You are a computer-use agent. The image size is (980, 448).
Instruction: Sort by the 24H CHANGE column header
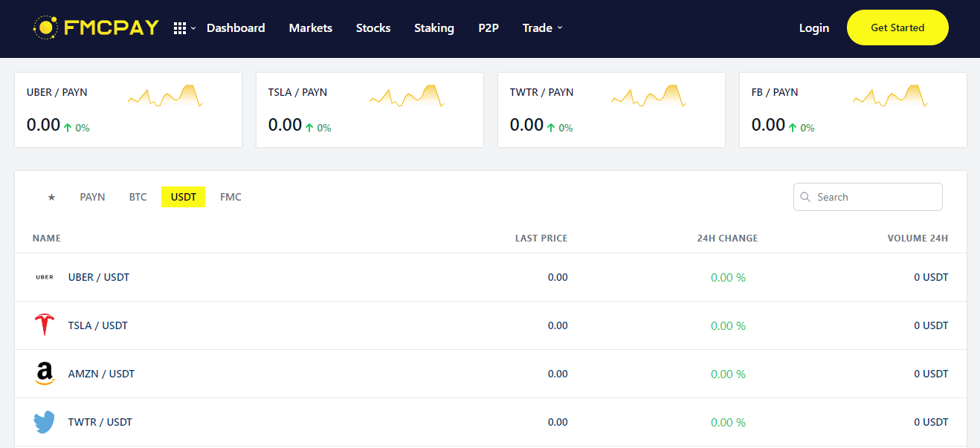point(727,238)
